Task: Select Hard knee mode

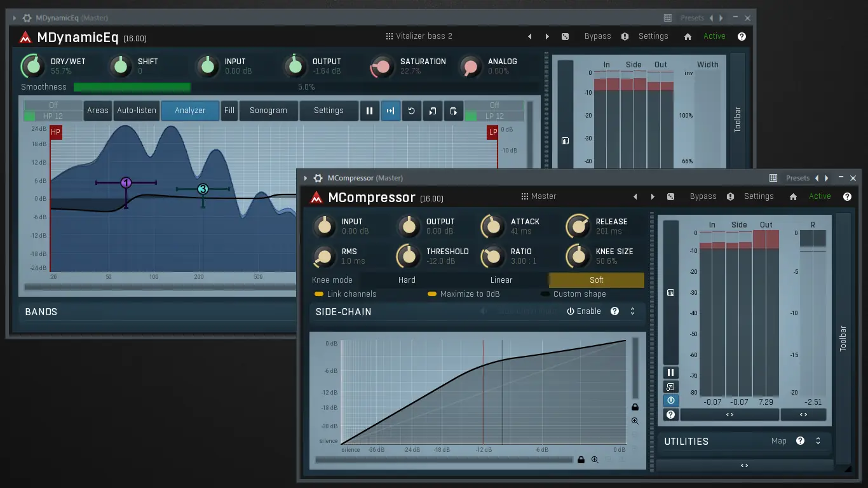Action: click(407, 280)
